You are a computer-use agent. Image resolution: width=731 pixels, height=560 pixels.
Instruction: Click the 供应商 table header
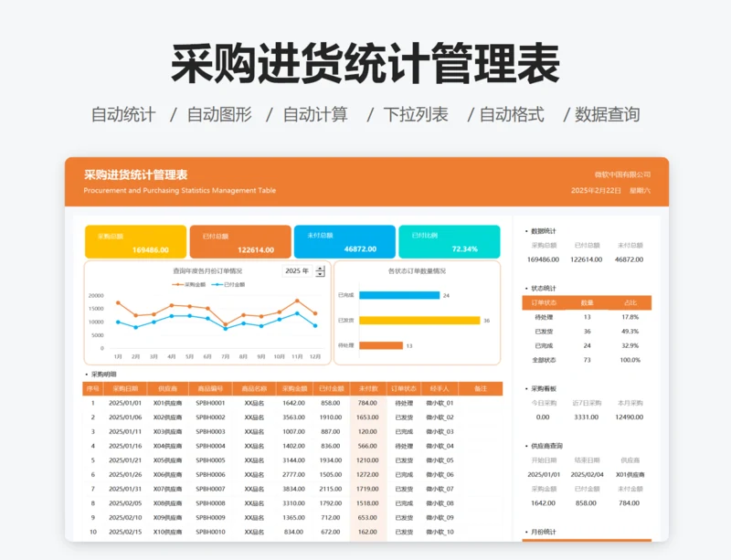coord(168,388)
